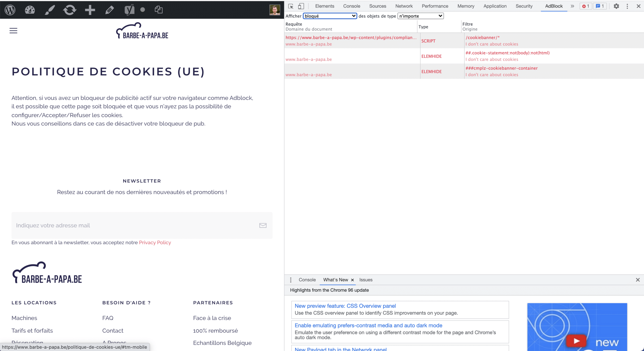Click the plus New content icon
This screenshot has height=351, width=644.
click(x=90, y=10)
